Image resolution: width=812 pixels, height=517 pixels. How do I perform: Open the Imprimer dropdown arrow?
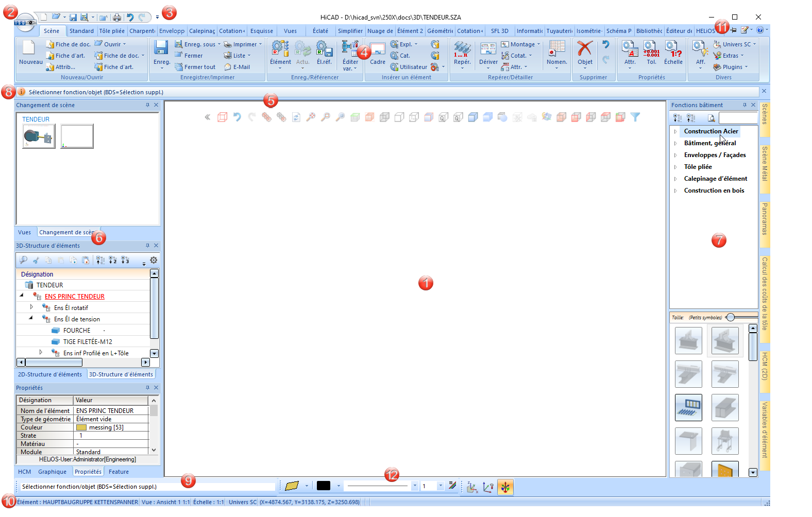(x=261, y=44)
